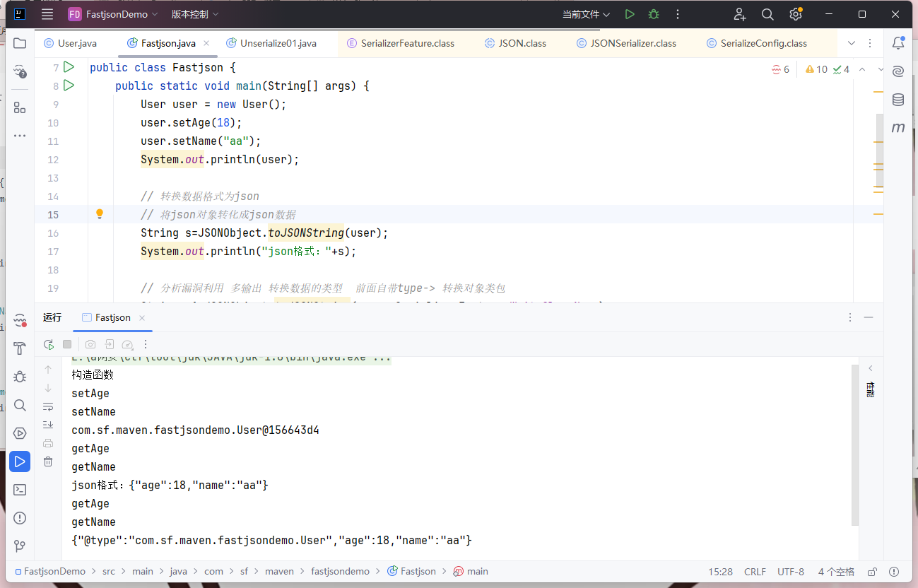Toggle soft-wrap in the console
Viewport: 918px width, 588px height.
point(48,406)
